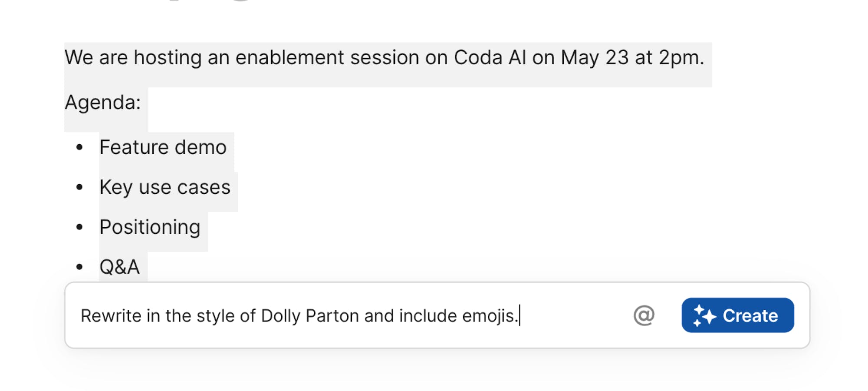Click the bullet before Q&A
868x391 pixels.
(x=79, y=267)
